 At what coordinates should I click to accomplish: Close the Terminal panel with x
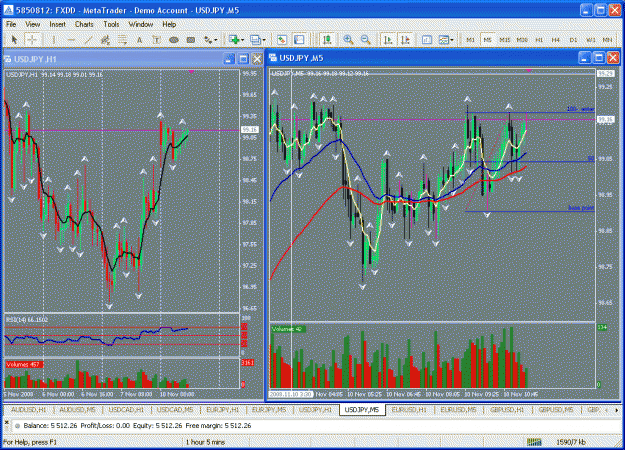click(6, 422)
